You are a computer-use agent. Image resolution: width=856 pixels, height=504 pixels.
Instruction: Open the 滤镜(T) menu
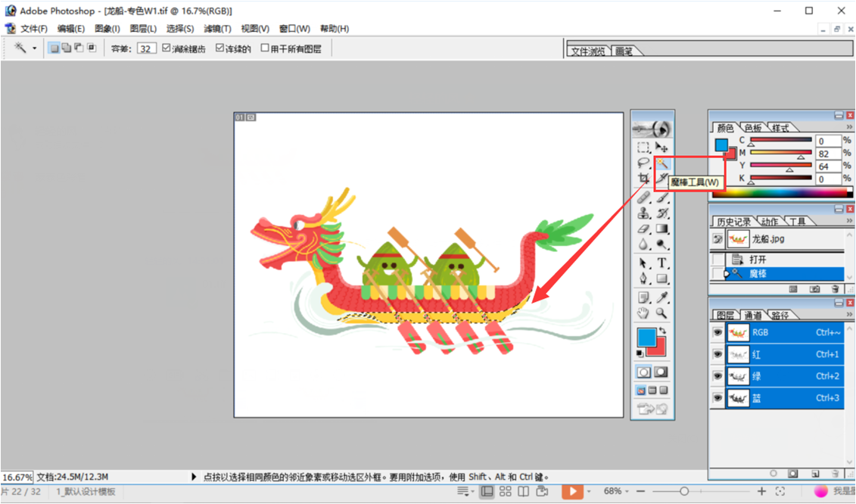218,29
